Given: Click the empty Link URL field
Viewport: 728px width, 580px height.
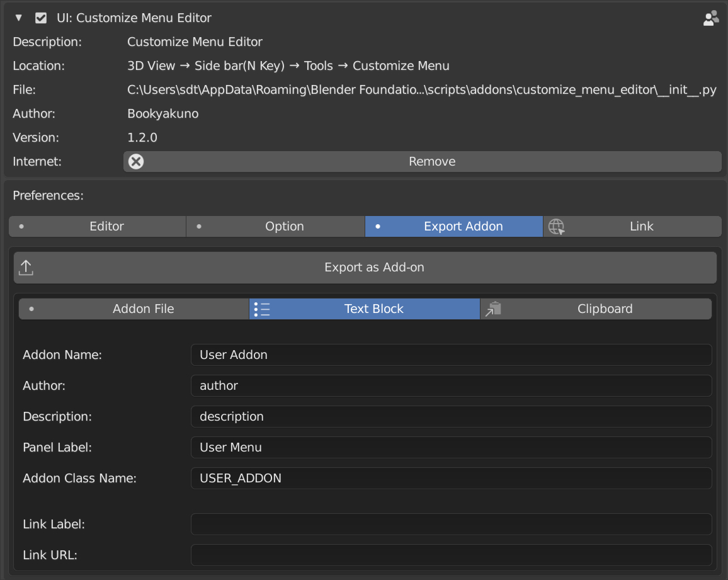Looking at the screenshot, I should (x=451, y=555).
